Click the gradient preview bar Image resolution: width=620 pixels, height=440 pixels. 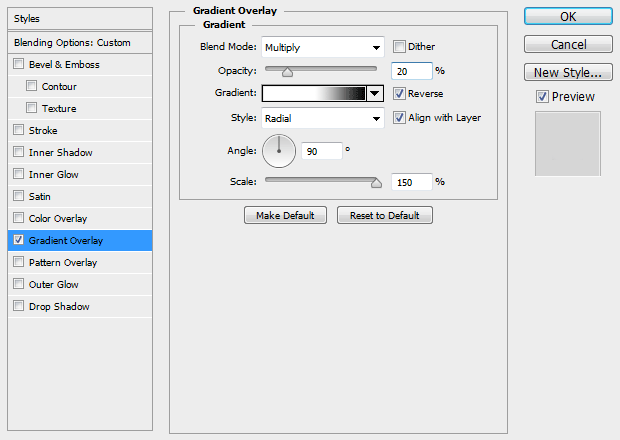[315, 93]
